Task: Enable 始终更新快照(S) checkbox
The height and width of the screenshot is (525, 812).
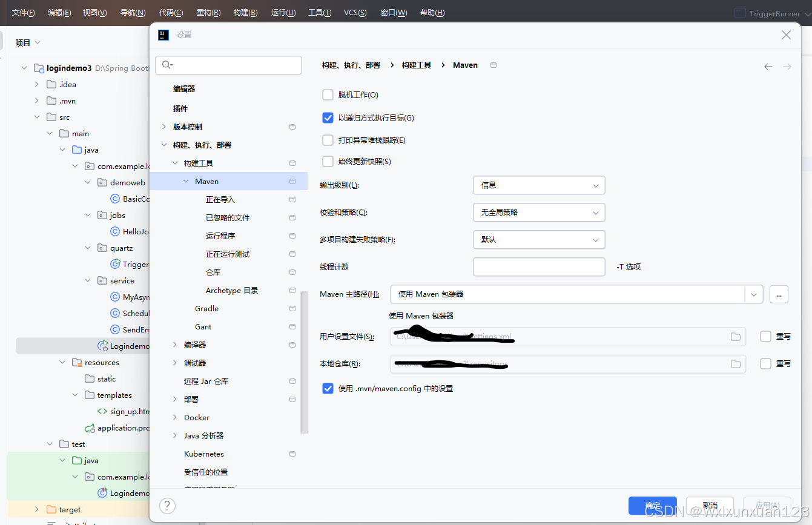Action: pos(328,162)
